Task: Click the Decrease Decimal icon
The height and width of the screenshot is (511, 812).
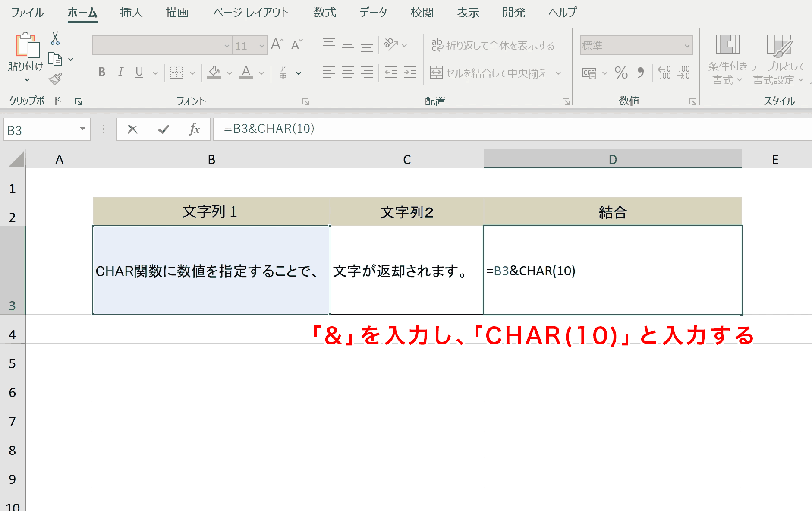Action: (x=683, y=72)
